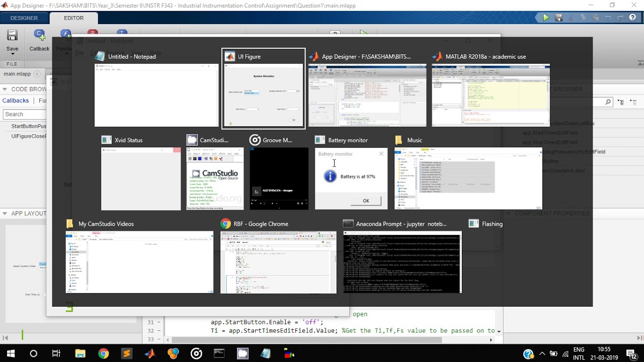Open Cortana search circle on taskbar
644x362 pixels.
[33, 353]
